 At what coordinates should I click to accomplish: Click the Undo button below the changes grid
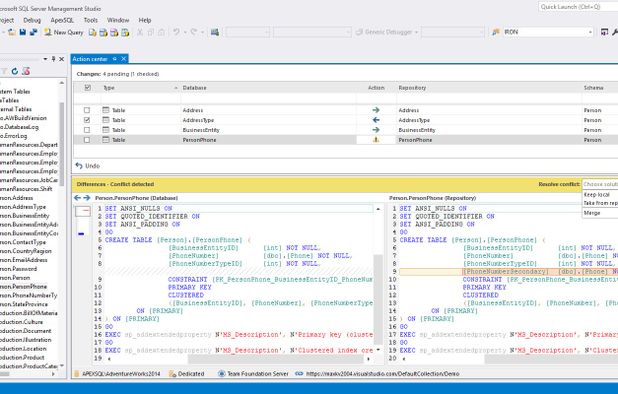coord(87,166)
